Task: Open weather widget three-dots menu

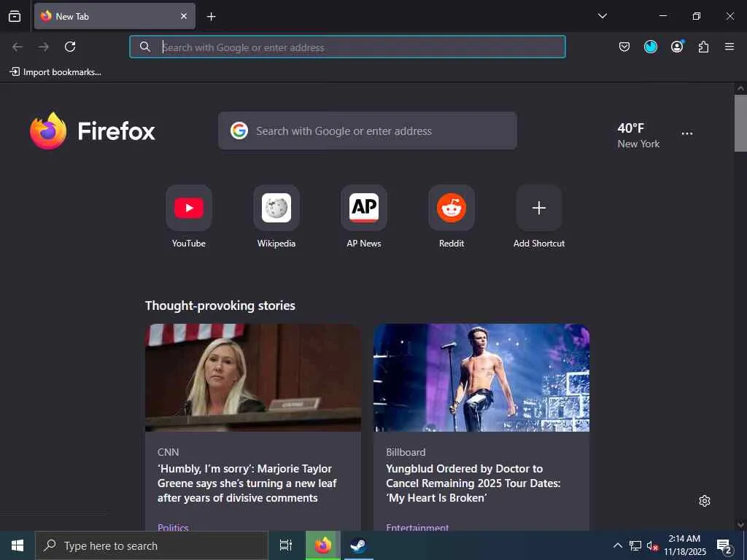Action: pos(687,133)
